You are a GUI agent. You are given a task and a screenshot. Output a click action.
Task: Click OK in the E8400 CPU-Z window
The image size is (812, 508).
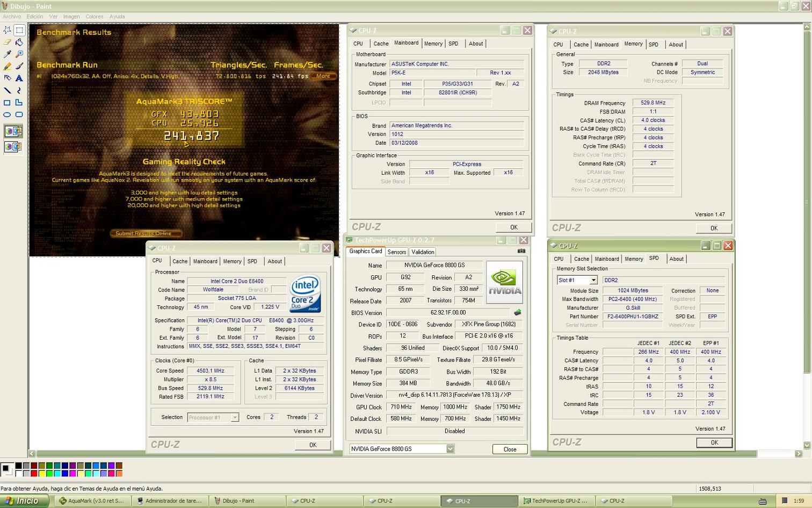coord(313,445)
